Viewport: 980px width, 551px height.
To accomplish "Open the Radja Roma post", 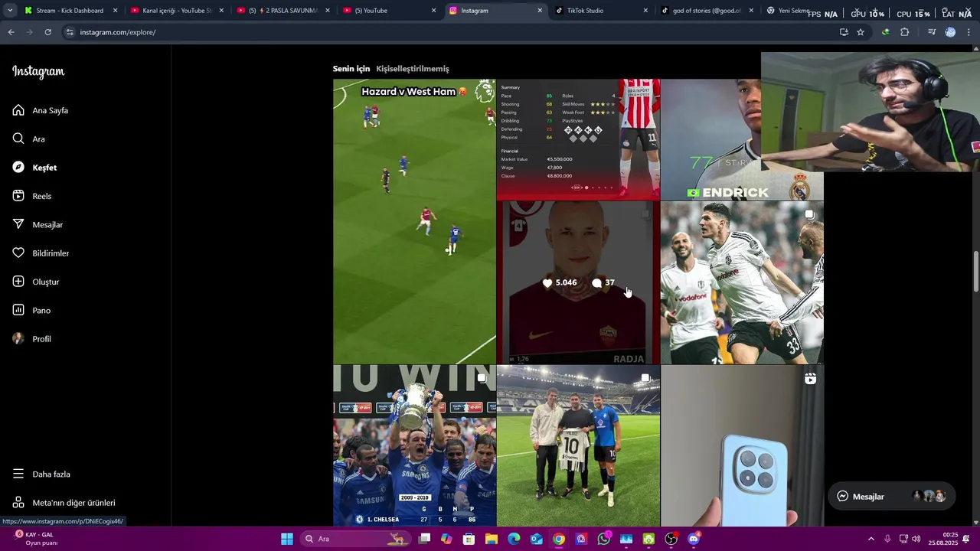I will 578,282.
